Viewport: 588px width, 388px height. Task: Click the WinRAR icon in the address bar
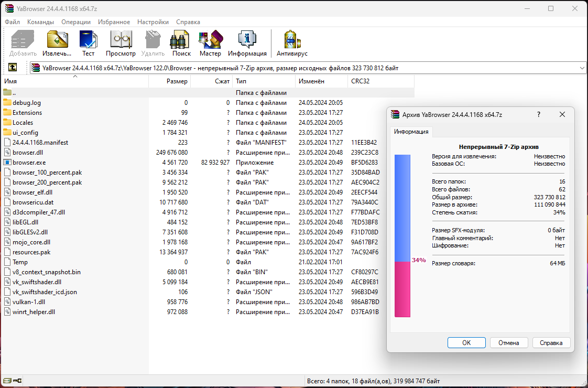(36, 68)
